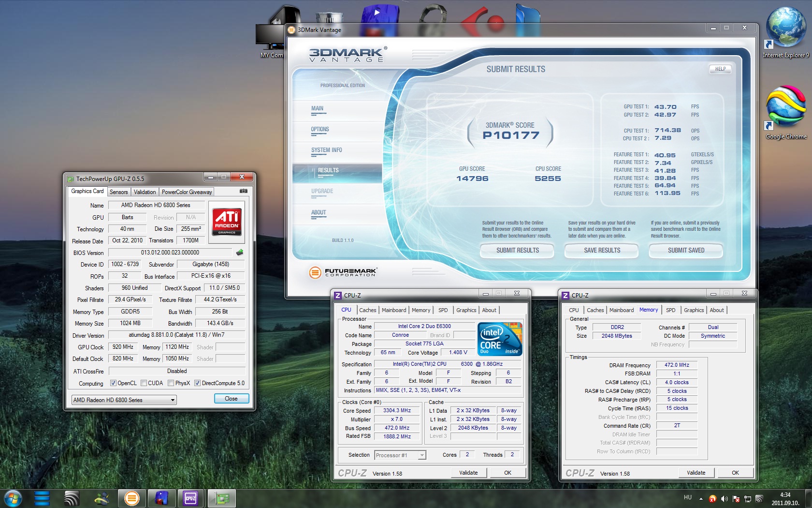Viewport: 812px width, 508px height.
Task: Click the network icon in system tray
Action: (748, 498)
